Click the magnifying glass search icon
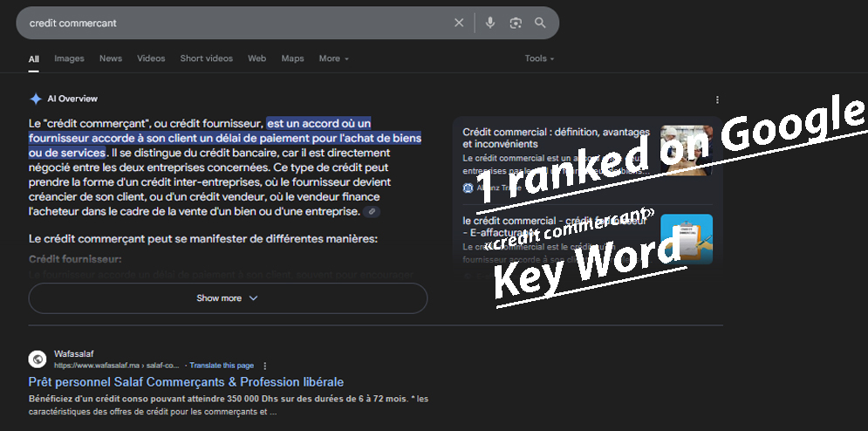 [x=540, y=23]
